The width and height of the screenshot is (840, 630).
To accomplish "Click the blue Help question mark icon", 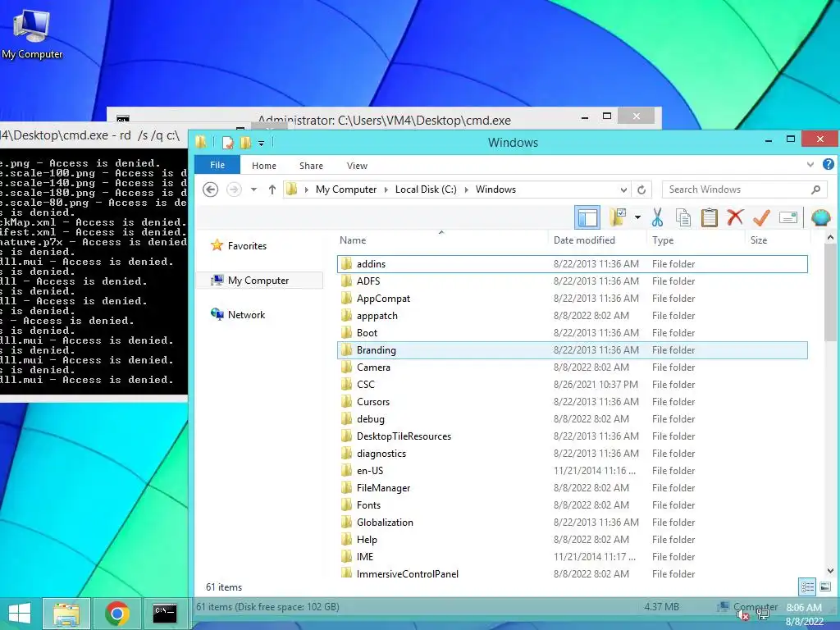I will (x=829, y=164).
